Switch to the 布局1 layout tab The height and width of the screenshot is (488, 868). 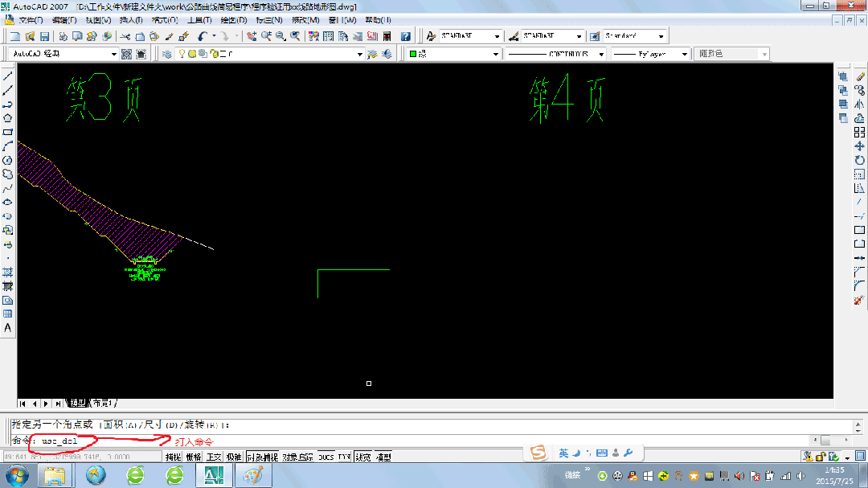point(103,404)
